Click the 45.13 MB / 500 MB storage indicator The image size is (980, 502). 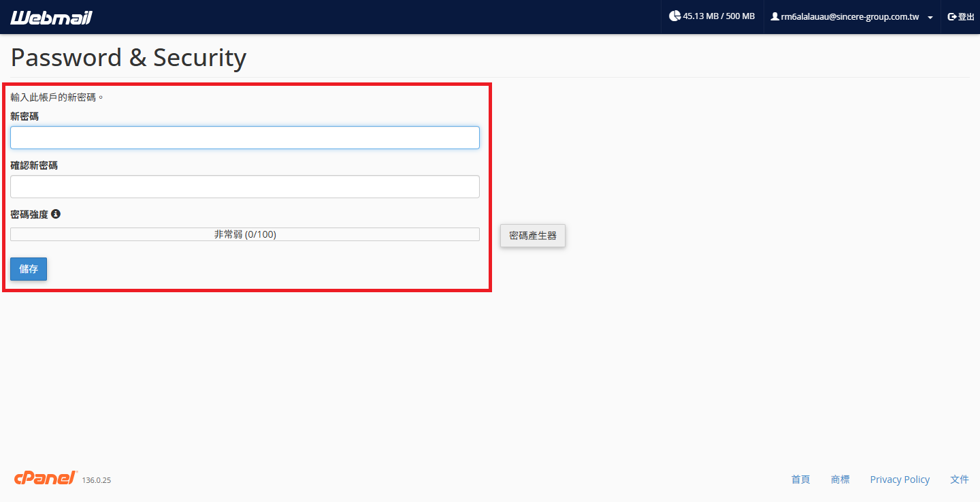[712, 16]
